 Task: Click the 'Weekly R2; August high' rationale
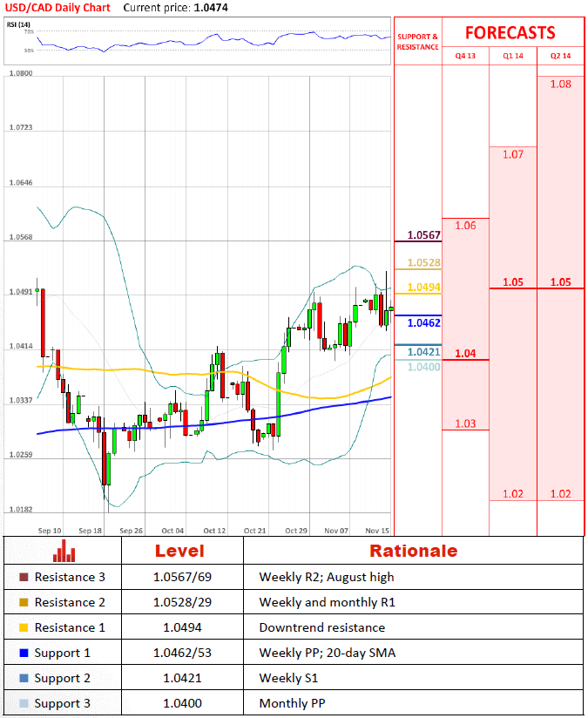click(x=327, y=578)
